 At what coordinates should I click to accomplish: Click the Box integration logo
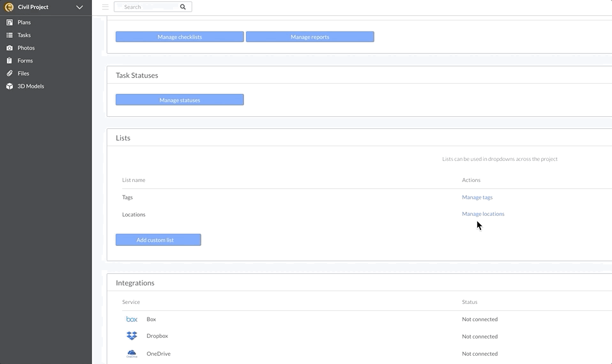[132, 319]
